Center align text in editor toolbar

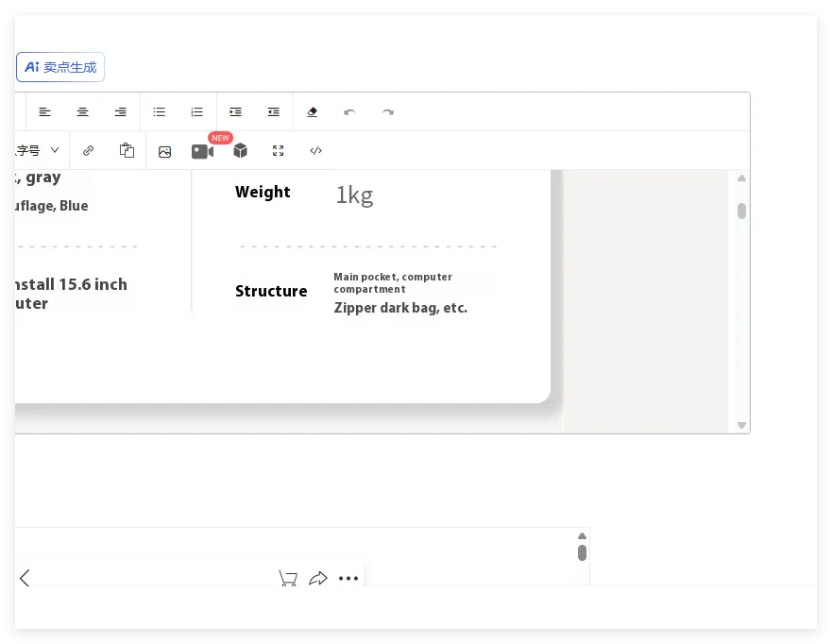pos(82,112)
